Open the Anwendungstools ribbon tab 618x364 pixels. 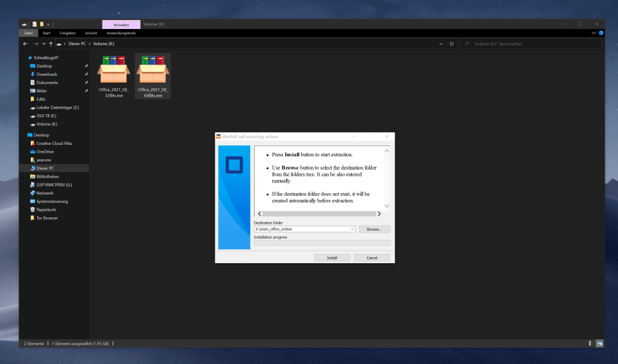click(x=121, y=33)
